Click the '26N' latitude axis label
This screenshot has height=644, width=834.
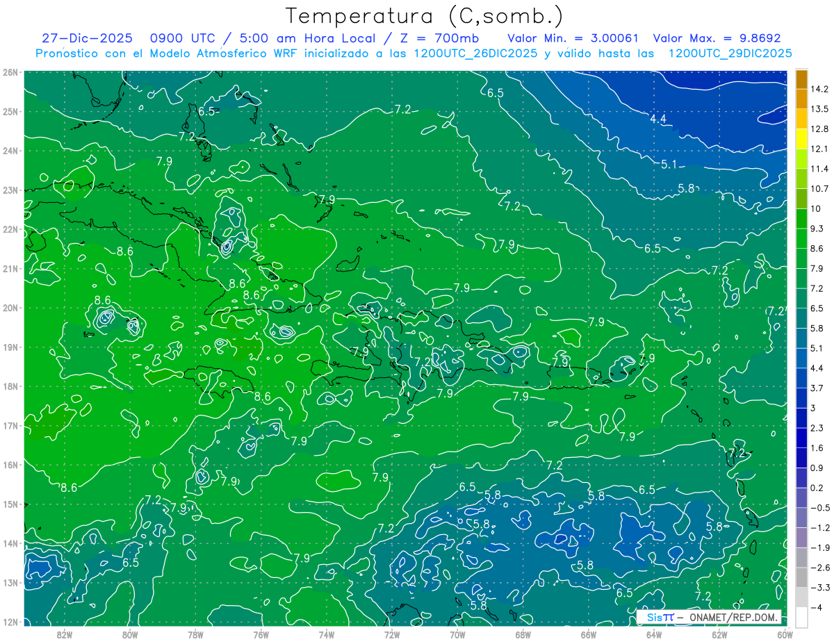click(x=10, y=72)
